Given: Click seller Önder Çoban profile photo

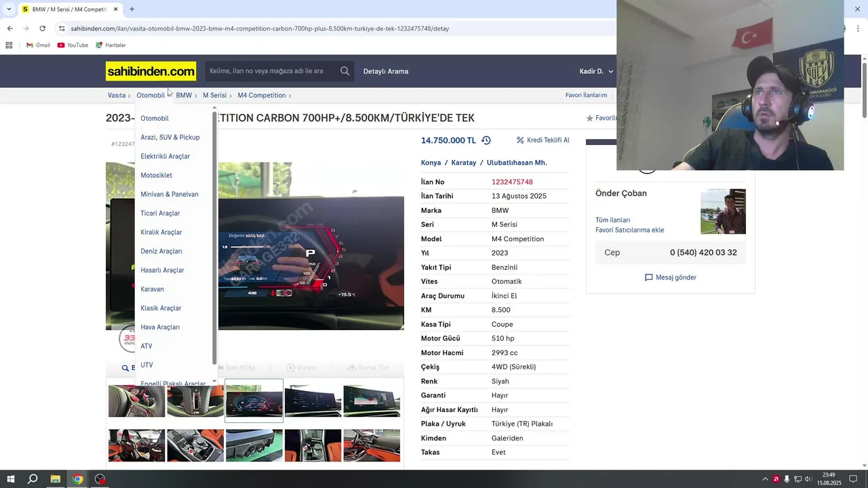Looking at the screenshot, I should click(723, 211).
